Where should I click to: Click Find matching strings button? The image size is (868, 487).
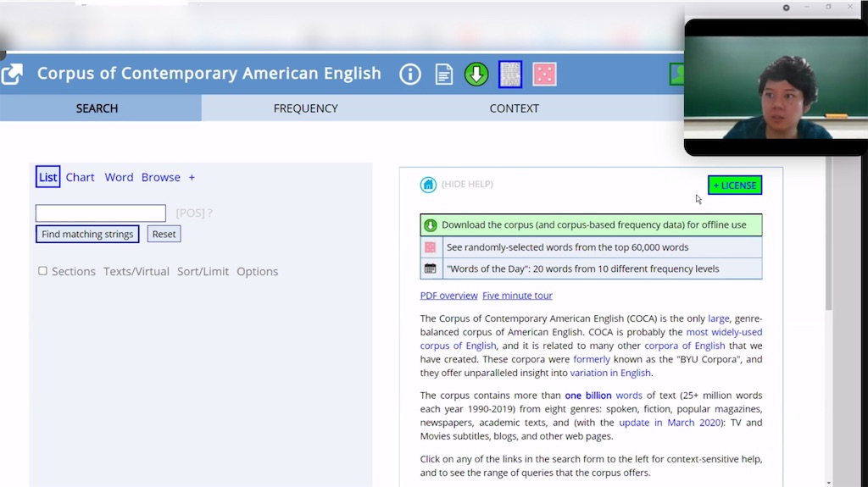pos(87,234)
